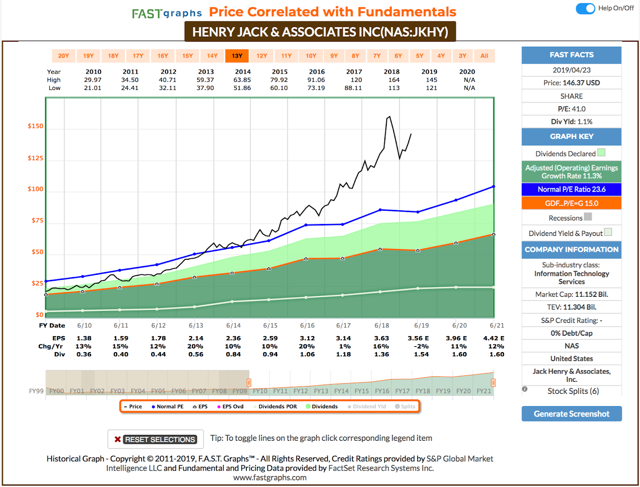Screen dimensions: 640x487
Task: Click the Market Cap: 11.152 Bil. text
Action: [571, 294]
